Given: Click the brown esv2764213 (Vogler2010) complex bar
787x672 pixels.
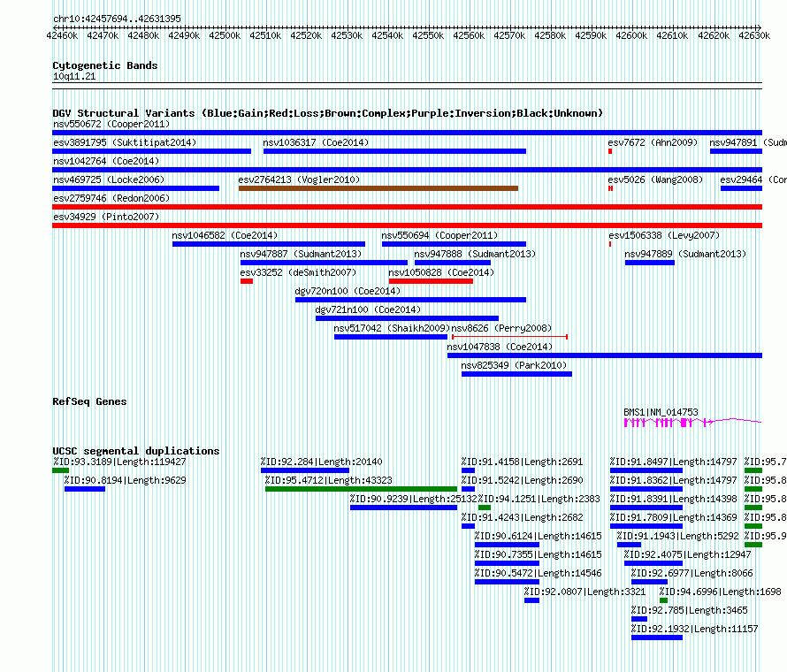Looking at the screenshot, I should pos(378,188).
